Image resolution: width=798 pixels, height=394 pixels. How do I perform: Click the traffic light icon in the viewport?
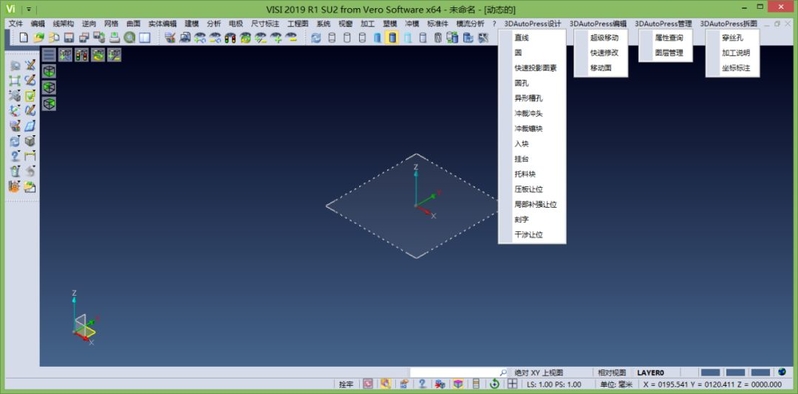[81, 55]
